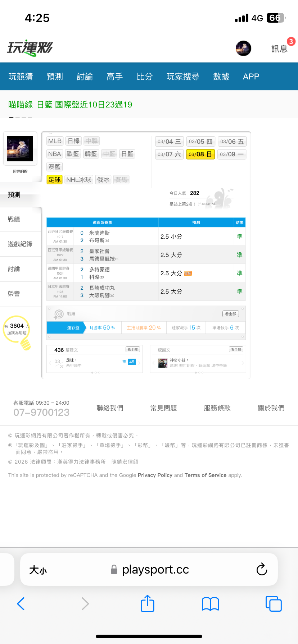Open 預測 tab in left sidebar
Screen dimensions: 298x644
click(x=21, y=194)
